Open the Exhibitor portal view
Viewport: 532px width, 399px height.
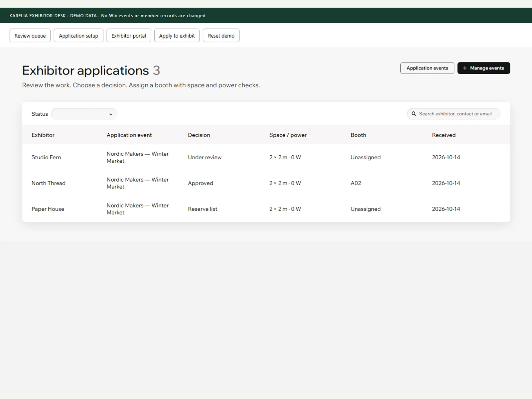click(129, 36)
